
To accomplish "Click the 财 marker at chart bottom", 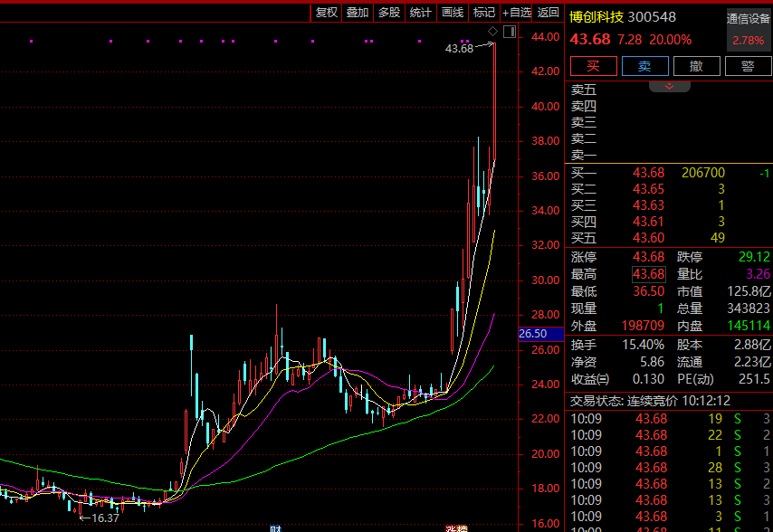I will click(x=275, y=527).
